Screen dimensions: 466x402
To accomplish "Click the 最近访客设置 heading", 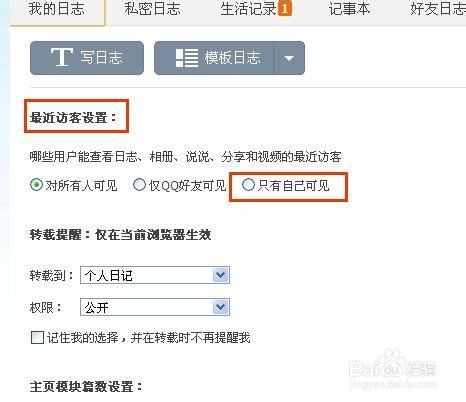I will tap(73, 118).
